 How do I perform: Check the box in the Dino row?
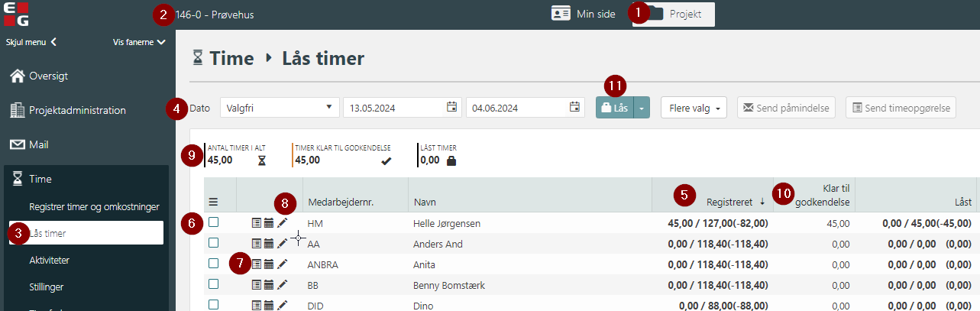coord(214,304)
